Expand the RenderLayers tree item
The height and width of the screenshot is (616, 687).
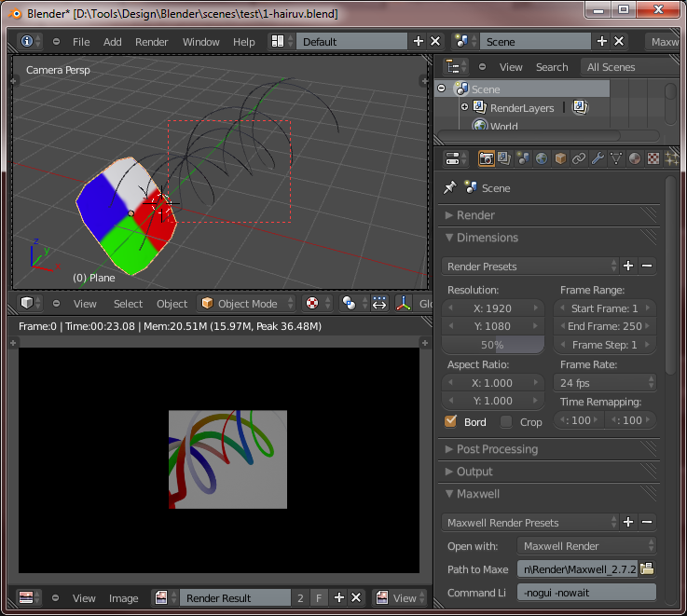[464, 107]
